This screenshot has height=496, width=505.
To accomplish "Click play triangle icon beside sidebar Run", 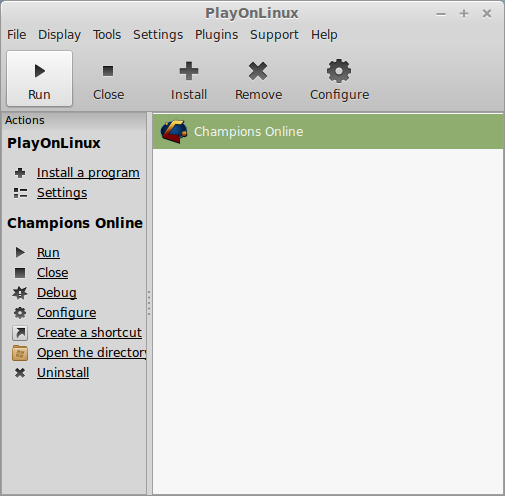I will tap(20, 253).
